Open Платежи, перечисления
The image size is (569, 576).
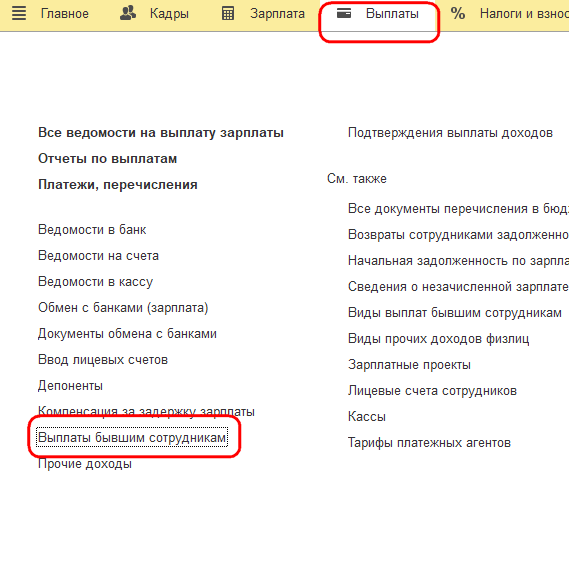click(118, 185)
